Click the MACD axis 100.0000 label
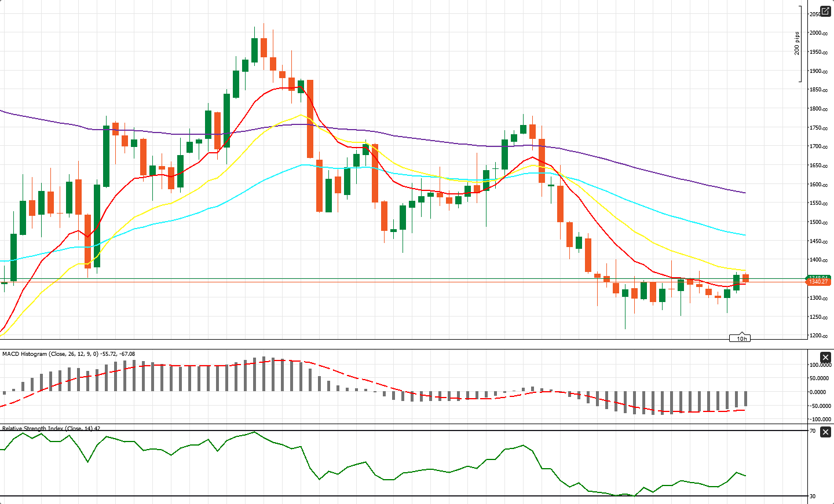The height and width of the screenshot is (504, 834). (820, 365)
